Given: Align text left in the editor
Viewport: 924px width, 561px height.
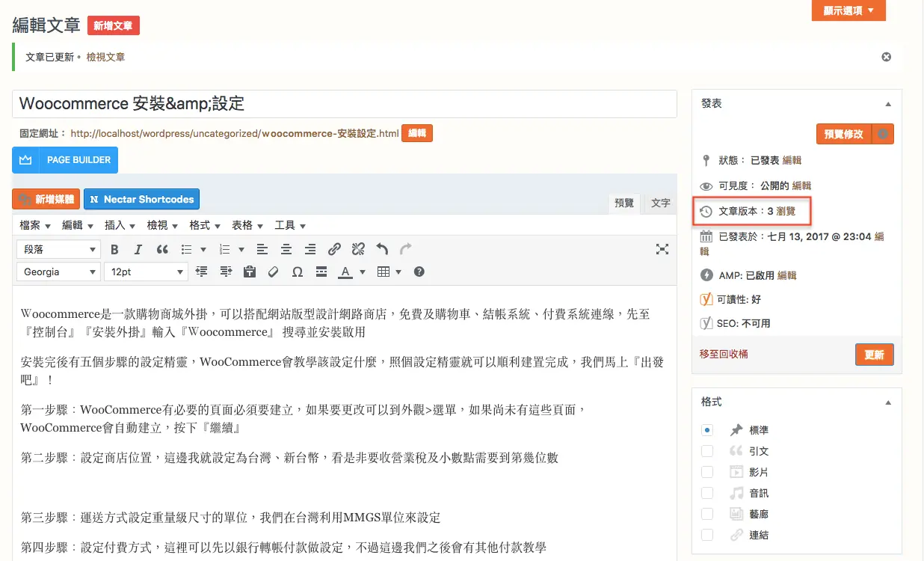Looking at the screenshot, I should click(262, 249).
